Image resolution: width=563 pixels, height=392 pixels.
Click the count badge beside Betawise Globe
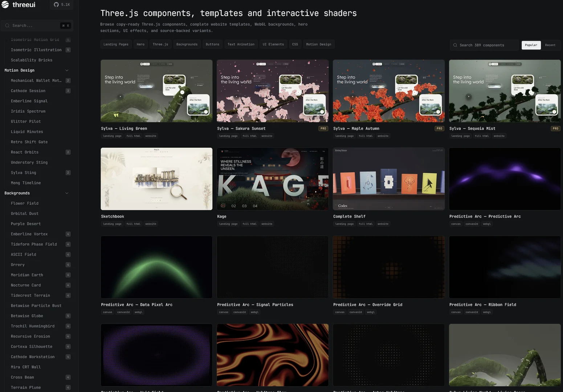tap(68, 316)
